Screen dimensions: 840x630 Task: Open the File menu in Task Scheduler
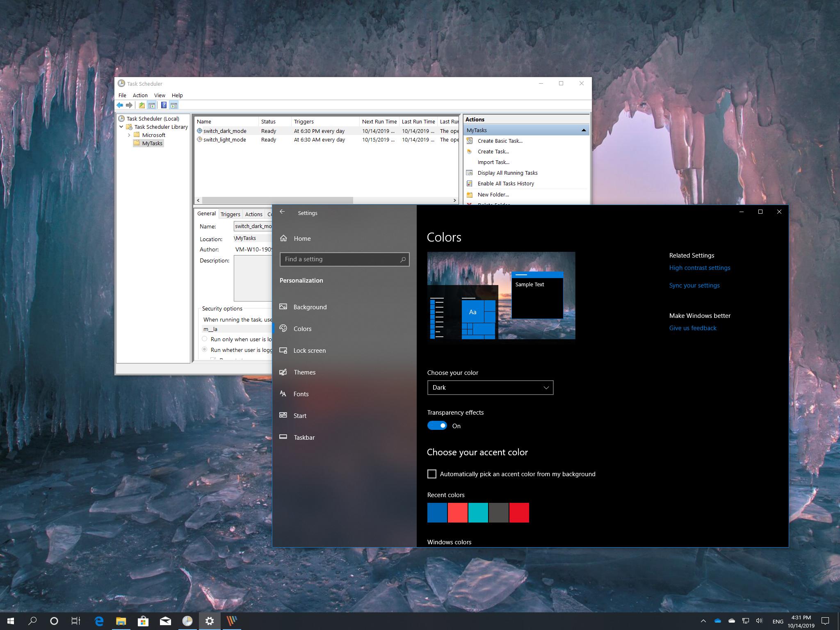tap(122, 95)
